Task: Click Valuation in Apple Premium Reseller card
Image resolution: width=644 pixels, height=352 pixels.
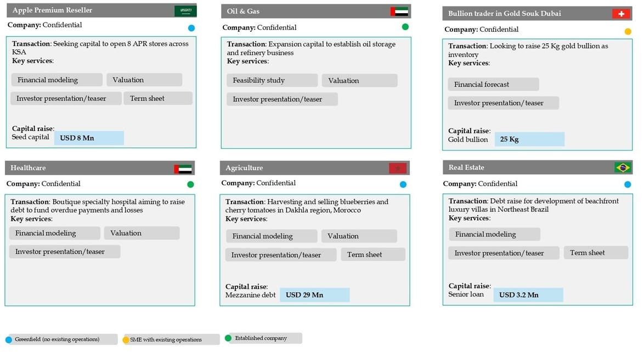Action: (x=144, y=80)
